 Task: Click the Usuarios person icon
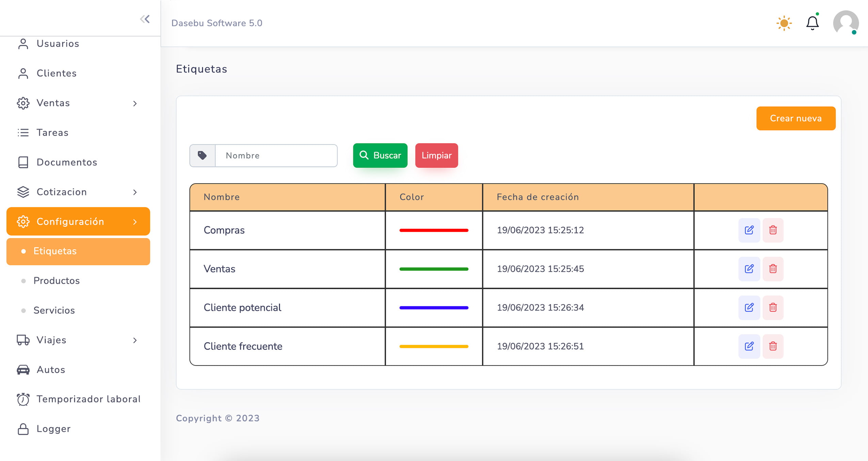point(23,44)
